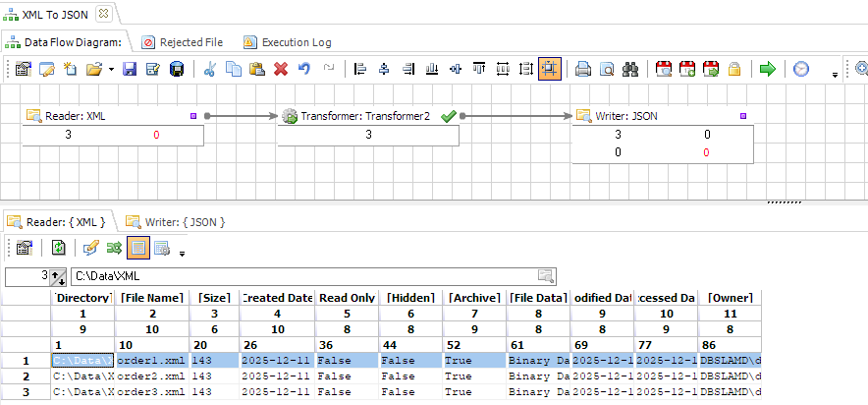The image size is (868, 405).
Task: Align objects right icon
Action: pyautogui.click(x=408, y=69)
